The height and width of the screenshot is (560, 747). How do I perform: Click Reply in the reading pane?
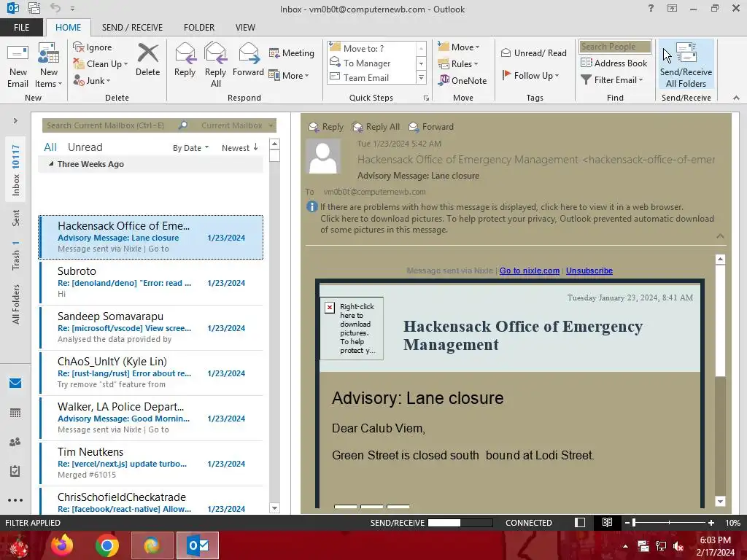tap(326, 127)
